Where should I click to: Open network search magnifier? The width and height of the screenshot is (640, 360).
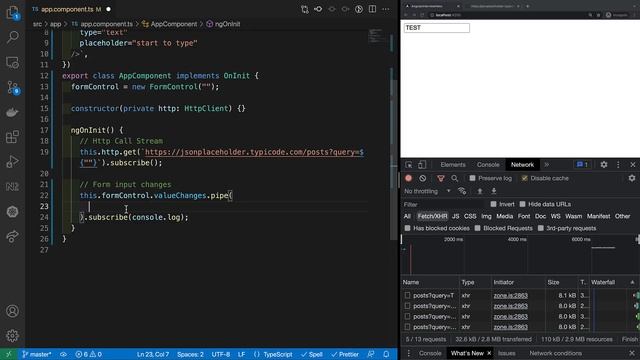454,178
